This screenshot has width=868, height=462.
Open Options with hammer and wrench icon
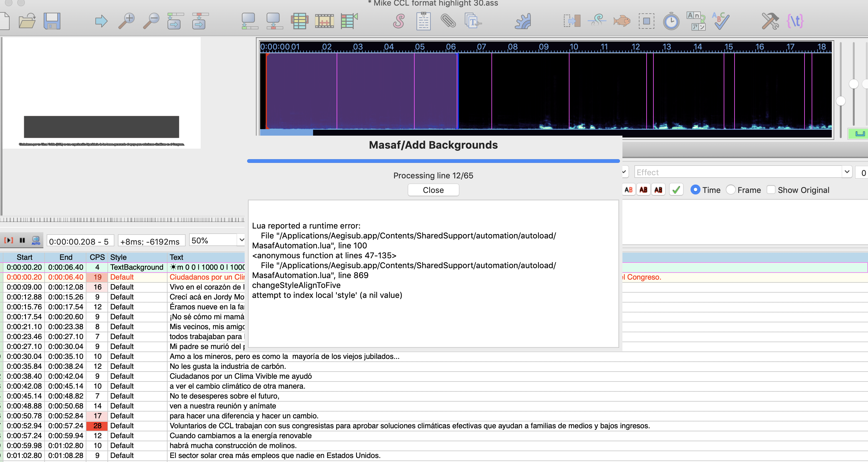pyautogui.click(x=770, y=21)
